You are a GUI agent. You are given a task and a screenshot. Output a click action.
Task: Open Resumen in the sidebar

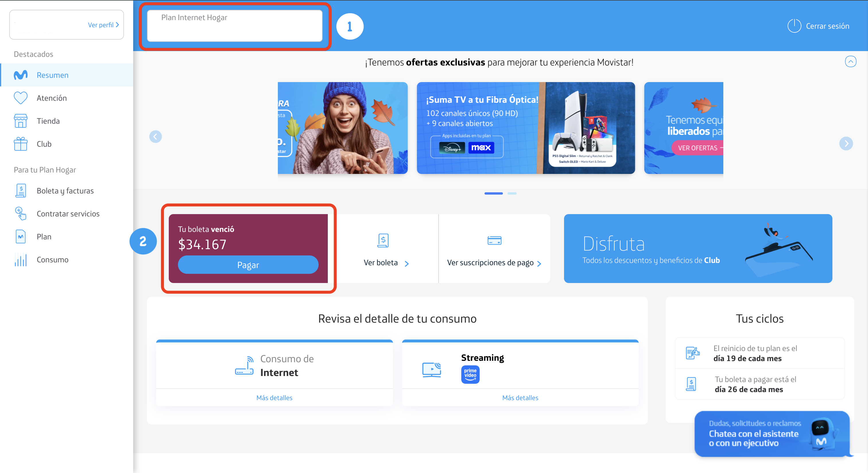[x=67, y=75]
